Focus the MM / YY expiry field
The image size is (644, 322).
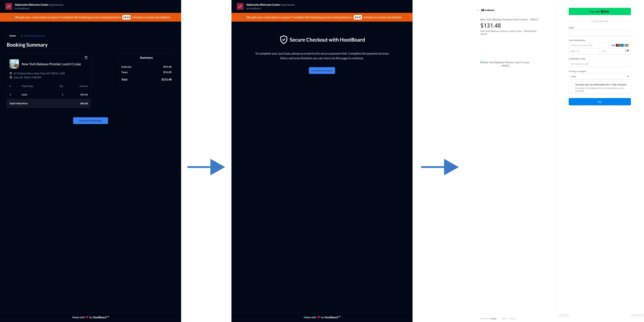coord(584,51)
